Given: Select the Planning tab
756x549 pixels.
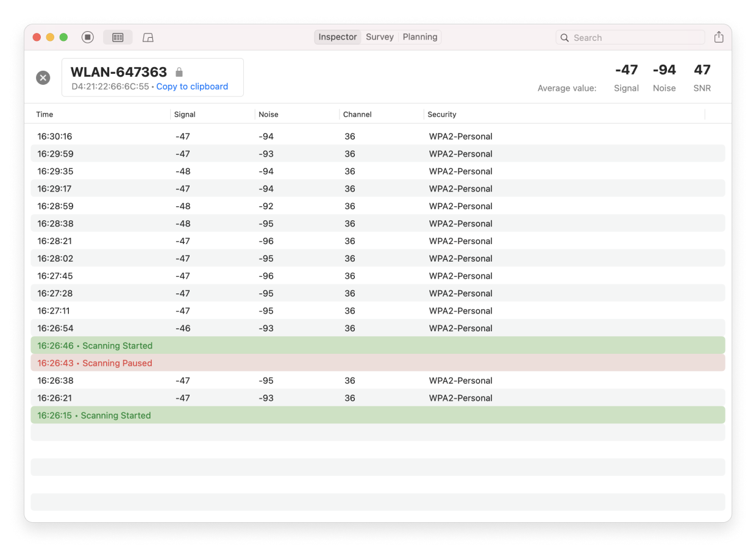Looking at the screenshot, I should coord(419,37).
